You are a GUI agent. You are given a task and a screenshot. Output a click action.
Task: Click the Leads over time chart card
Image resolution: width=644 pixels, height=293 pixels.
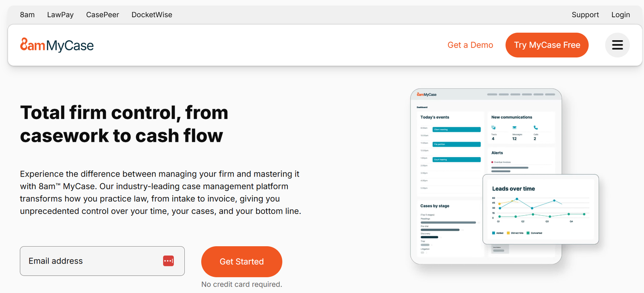click(541, 209)
